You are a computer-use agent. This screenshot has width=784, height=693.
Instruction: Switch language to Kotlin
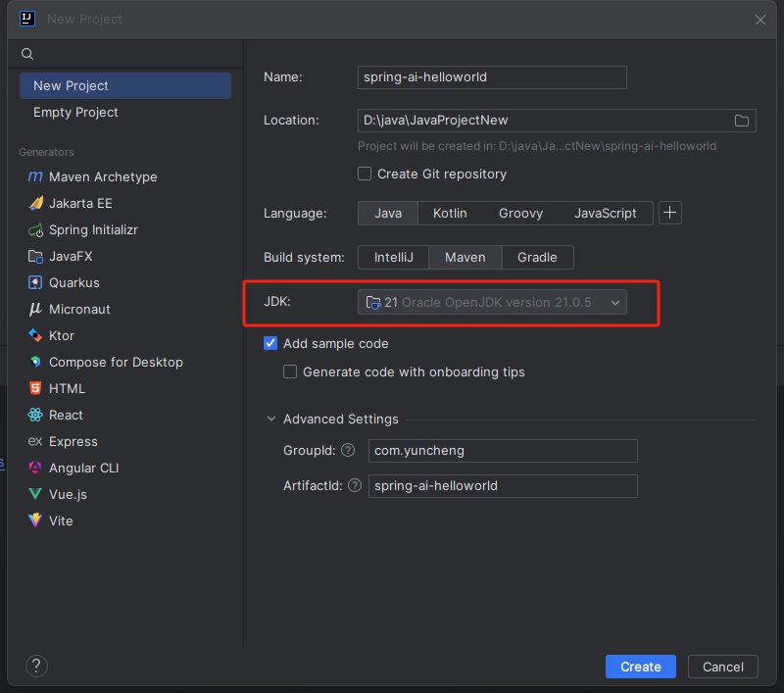point(450,213)
